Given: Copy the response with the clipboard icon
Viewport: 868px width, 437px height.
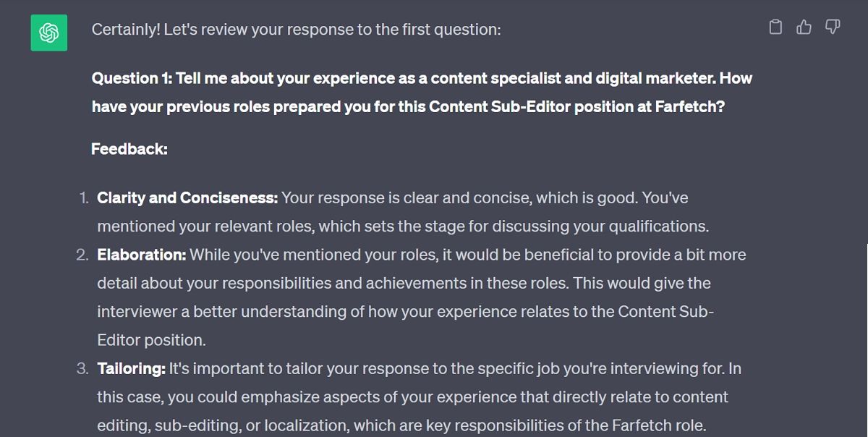Looking at the screenshot, I should (x=775, y=27).
